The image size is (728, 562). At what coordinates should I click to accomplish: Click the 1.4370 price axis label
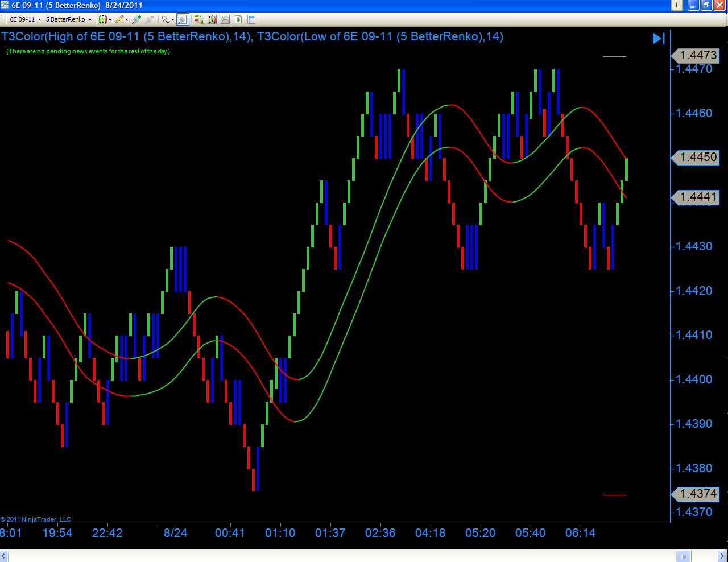694,512
